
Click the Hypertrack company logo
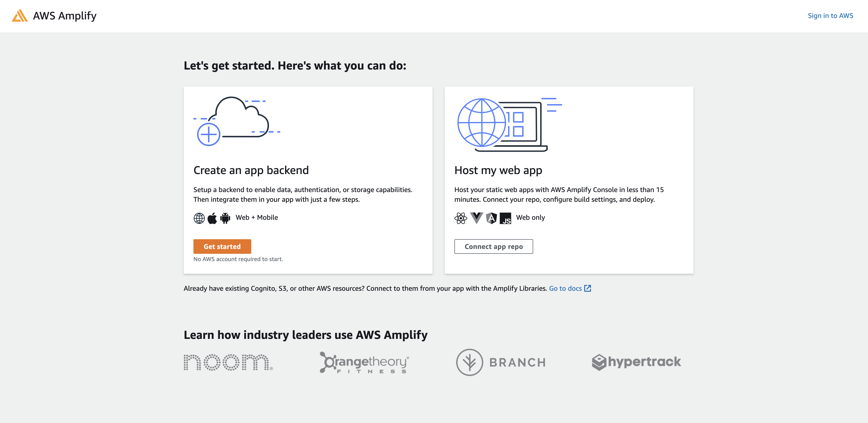(636, 362)
